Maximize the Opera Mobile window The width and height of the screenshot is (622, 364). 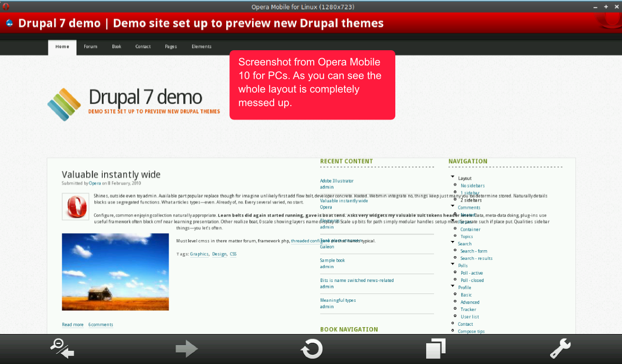pos(606,7)
